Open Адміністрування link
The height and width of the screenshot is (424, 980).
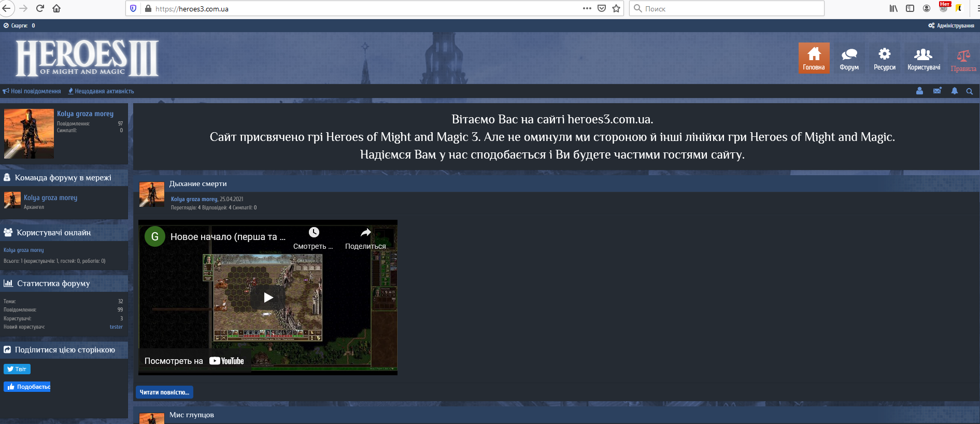(951, 25)
